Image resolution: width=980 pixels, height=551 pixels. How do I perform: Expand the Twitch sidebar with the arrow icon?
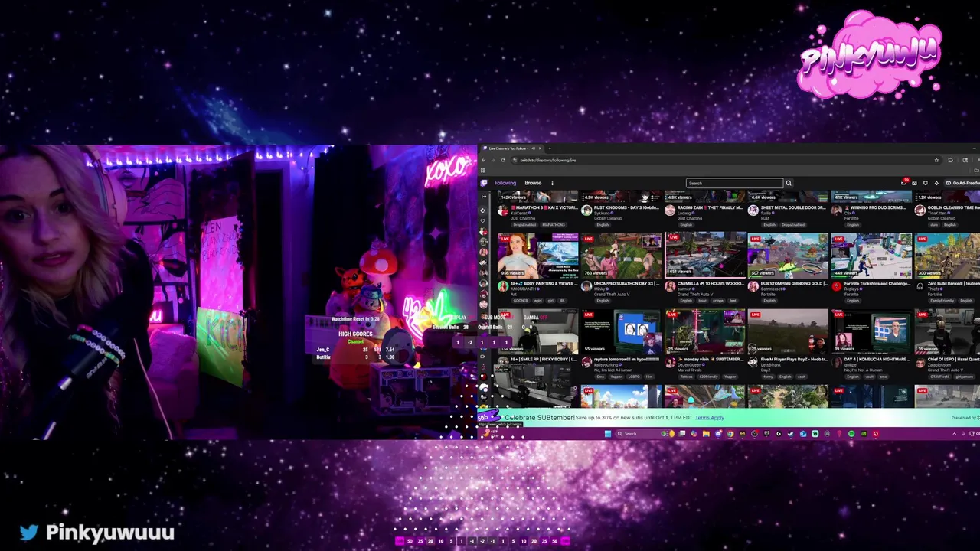483,197
